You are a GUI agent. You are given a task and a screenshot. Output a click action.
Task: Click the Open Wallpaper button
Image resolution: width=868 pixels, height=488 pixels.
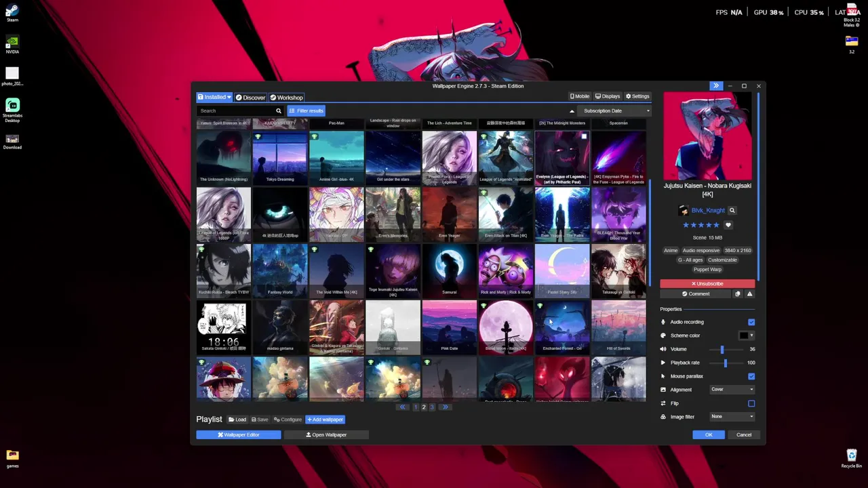click(326, 434)
